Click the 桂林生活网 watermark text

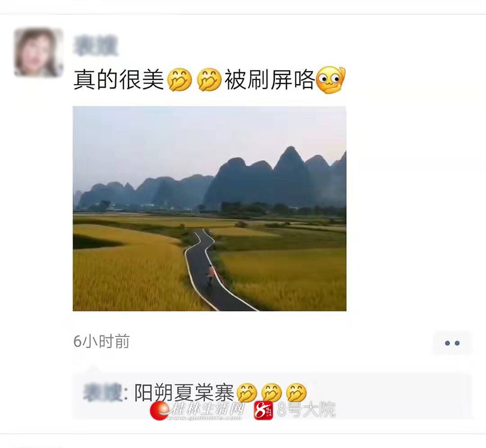pos(207,409)
